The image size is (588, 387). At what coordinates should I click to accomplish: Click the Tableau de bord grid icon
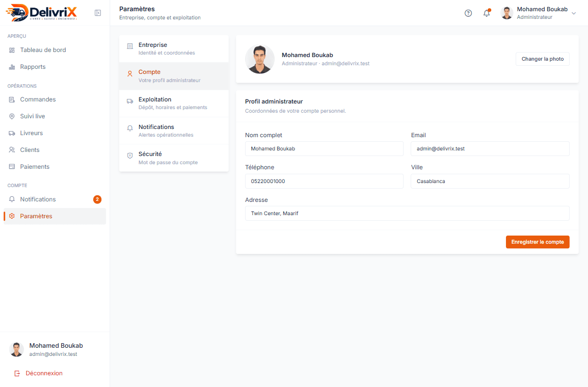pyautogui.click(x=12, y=50)
